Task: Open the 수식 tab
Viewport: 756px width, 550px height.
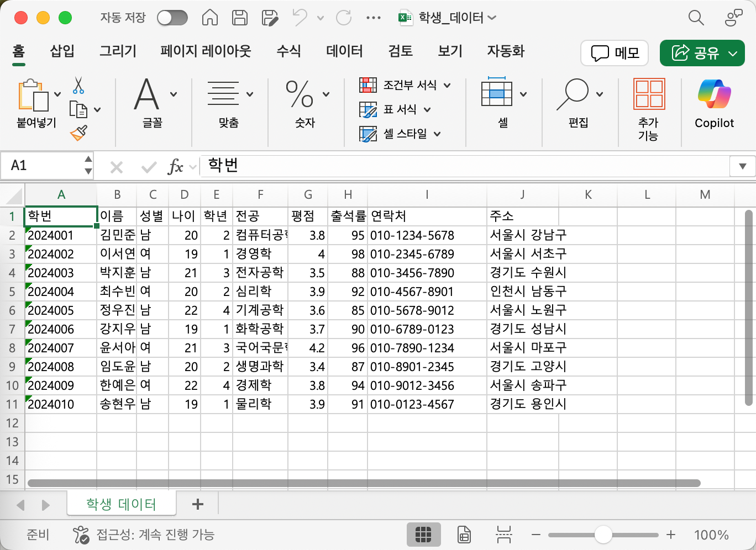Action: pyautogui.click(x=288, y=51)
